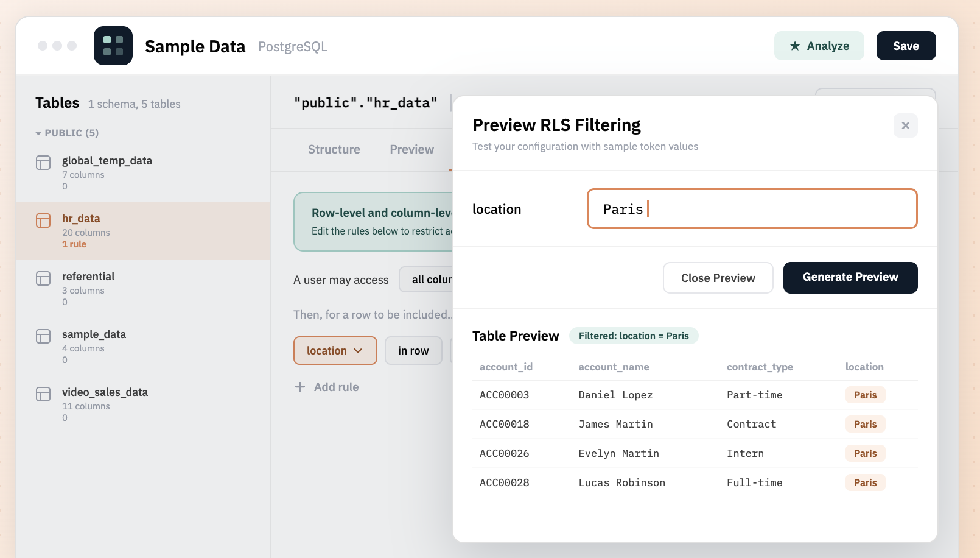Click the Part-time contract cell

tap(755, 395)
